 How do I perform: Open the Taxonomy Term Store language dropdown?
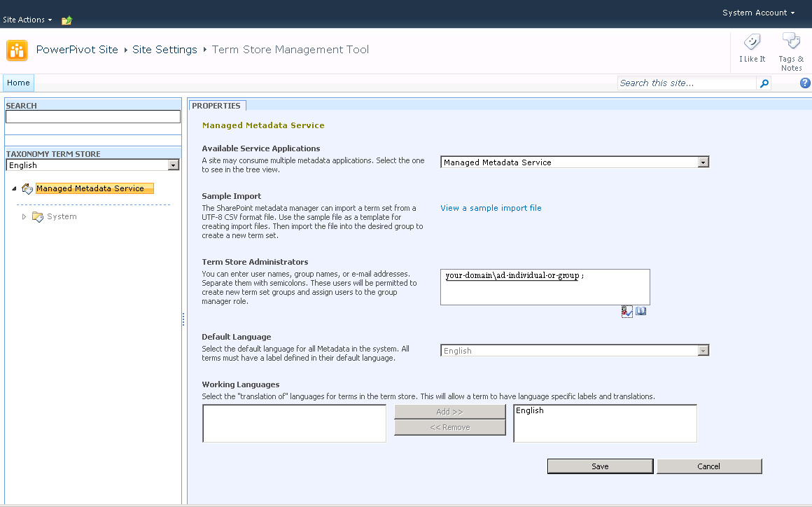pos(92,165)
